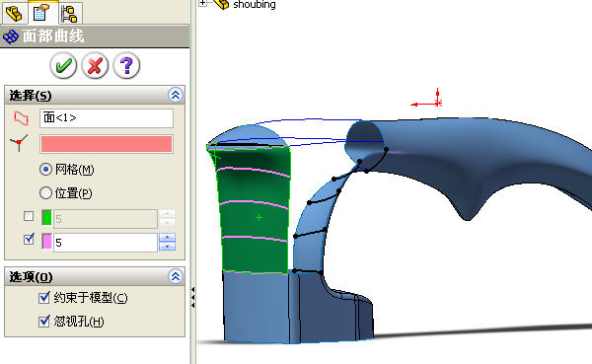The height and width of the screenshot is (364, 592).
Task: Open the ConfigurationManager tab
Action: click(70, 14)
